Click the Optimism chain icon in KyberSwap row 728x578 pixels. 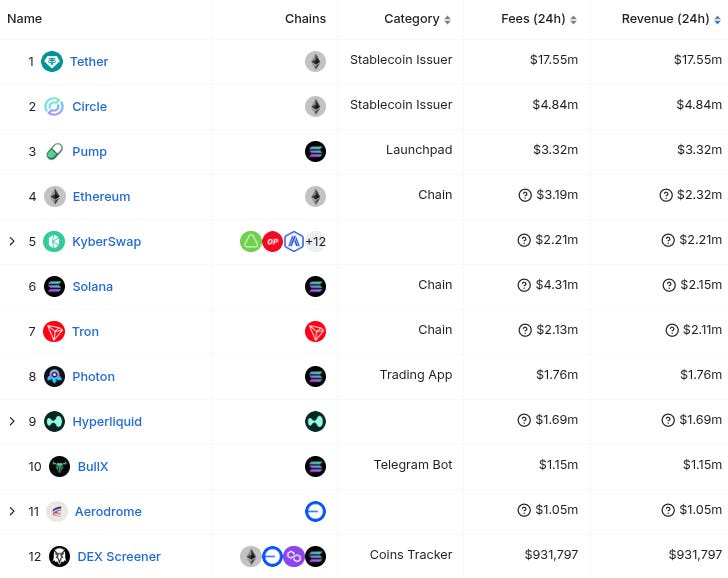click(x=273, y=241)
